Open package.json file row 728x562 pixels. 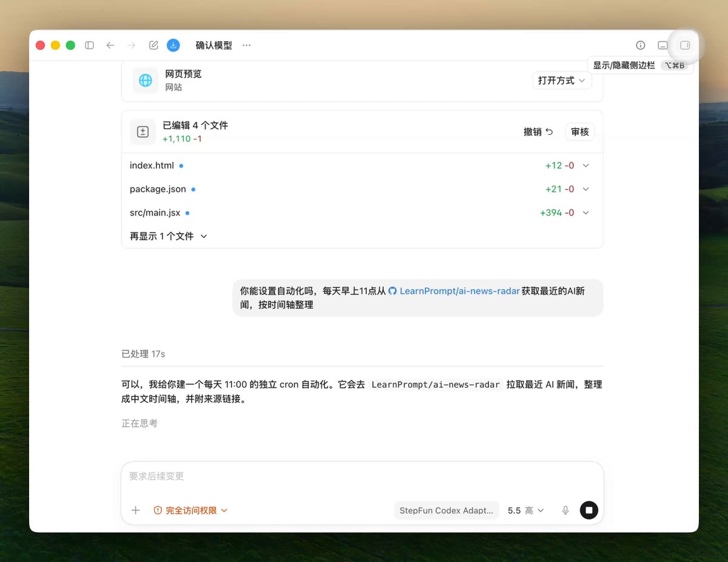362,189
